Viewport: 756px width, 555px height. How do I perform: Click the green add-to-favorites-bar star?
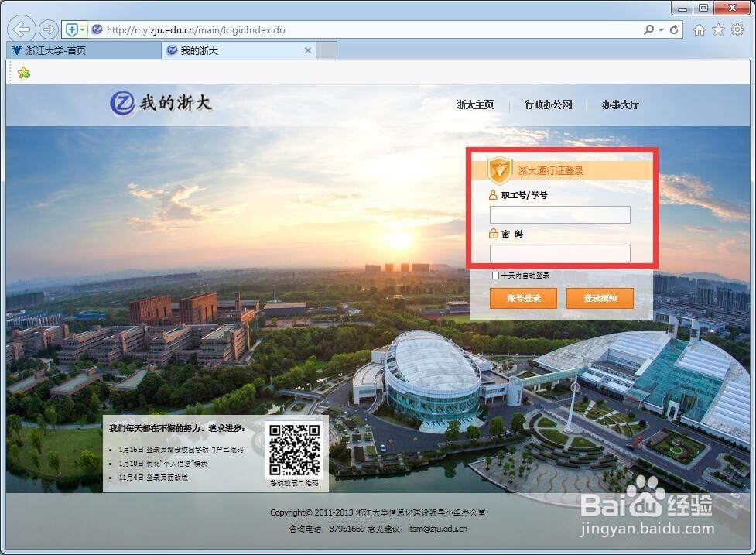point(23,71)
